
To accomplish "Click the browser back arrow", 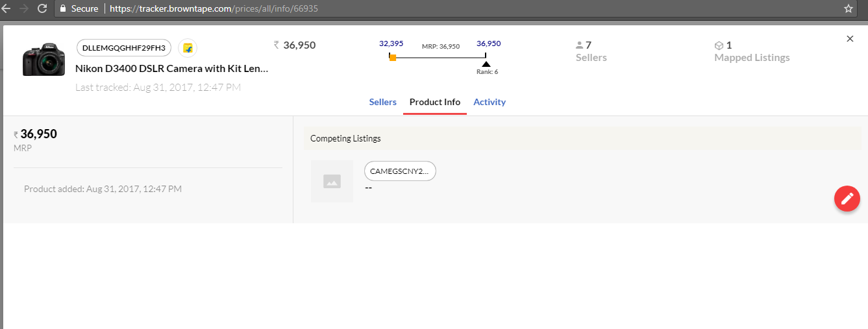I will [x=5, y=8].
